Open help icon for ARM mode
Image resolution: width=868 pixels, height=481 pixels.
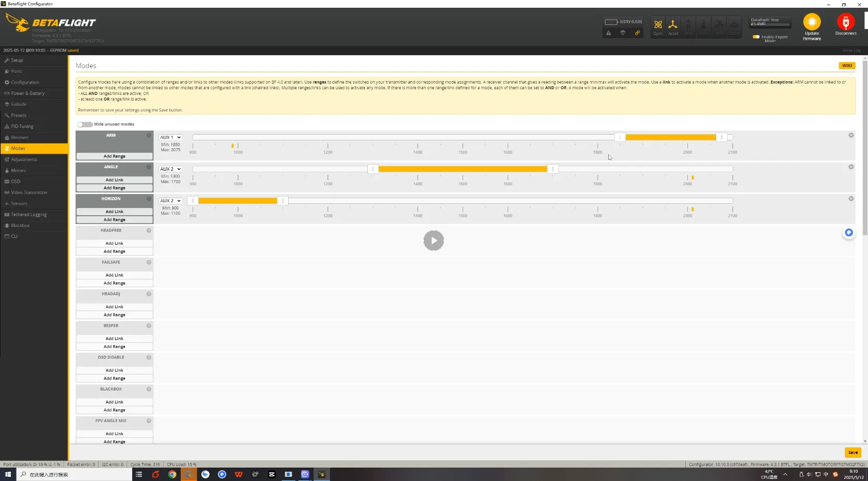coord(149,135)
